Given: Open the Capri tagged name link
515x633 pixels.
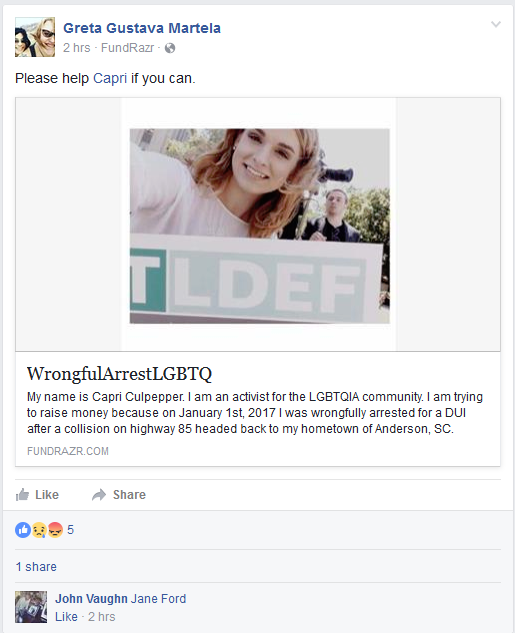Looking at the screenshot, I should (x=110, y=78).
